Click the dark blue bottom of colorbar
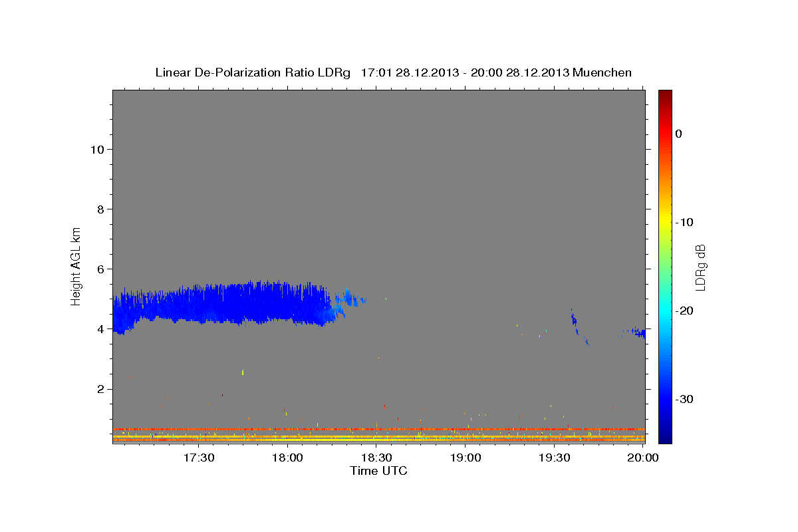The width and height of the screenshot is (798, 532). (x=665, y=437)
